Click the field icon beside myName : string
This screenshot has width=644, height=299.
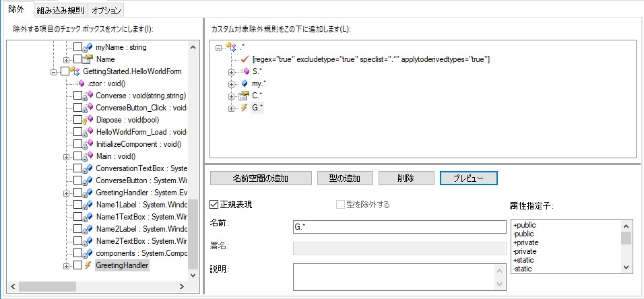[88, 47]
